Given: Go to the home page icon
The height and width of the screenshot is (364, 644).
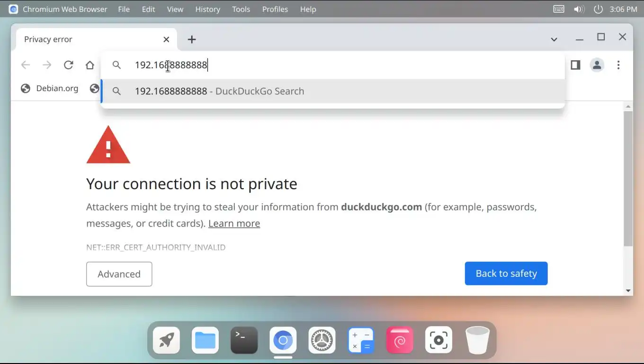Looking at the screenshot, I should tap(90, 65).
